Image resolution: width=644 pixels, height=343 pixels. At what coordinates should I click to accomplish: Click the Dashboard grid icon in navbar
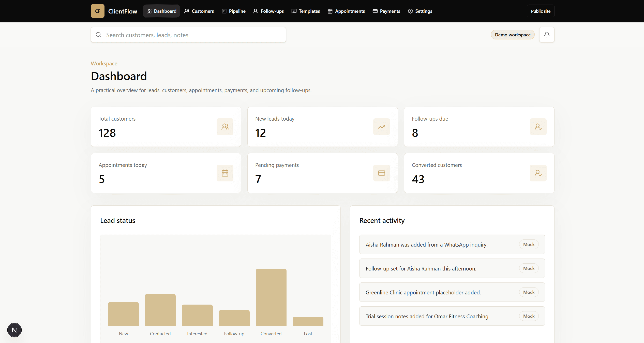(149, 11)
